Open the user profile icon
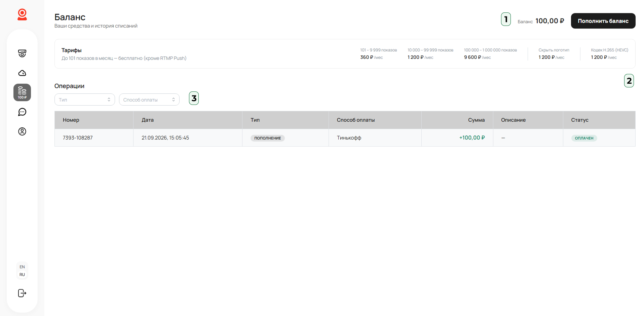644x316 pixels. pos(22,131)
